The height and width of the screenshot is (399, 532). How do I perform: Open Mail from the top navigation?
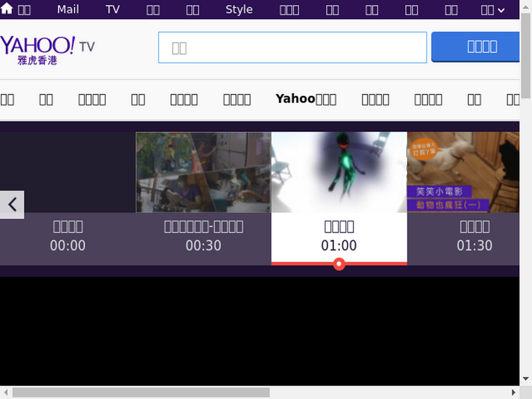click(68, 9)
